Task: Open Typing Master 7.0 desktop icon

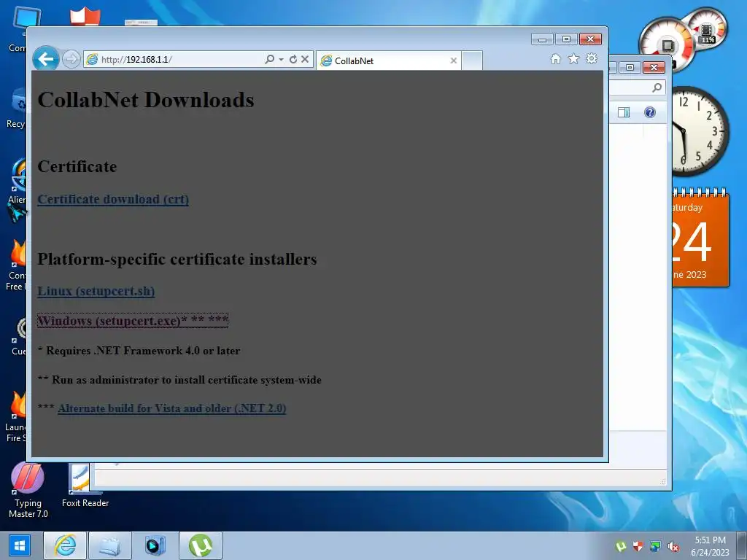Action: [28, 491]
